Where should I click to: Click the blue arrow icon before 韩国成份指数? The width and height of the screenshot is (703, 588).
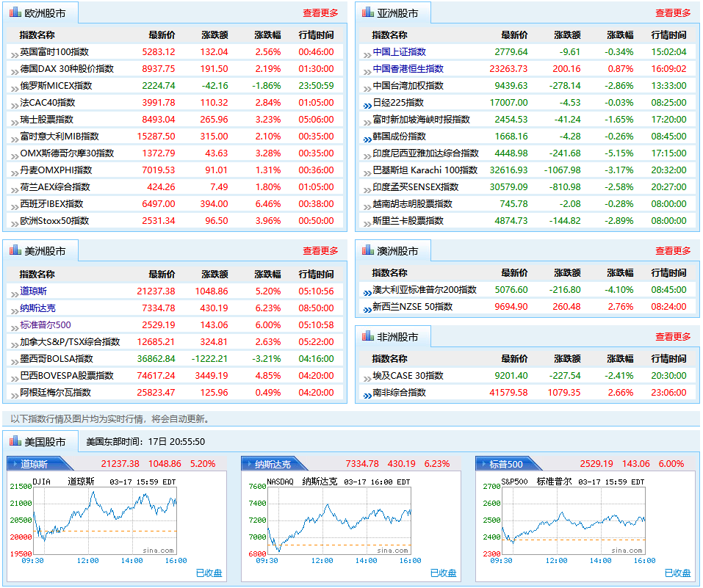coord(367,138)
